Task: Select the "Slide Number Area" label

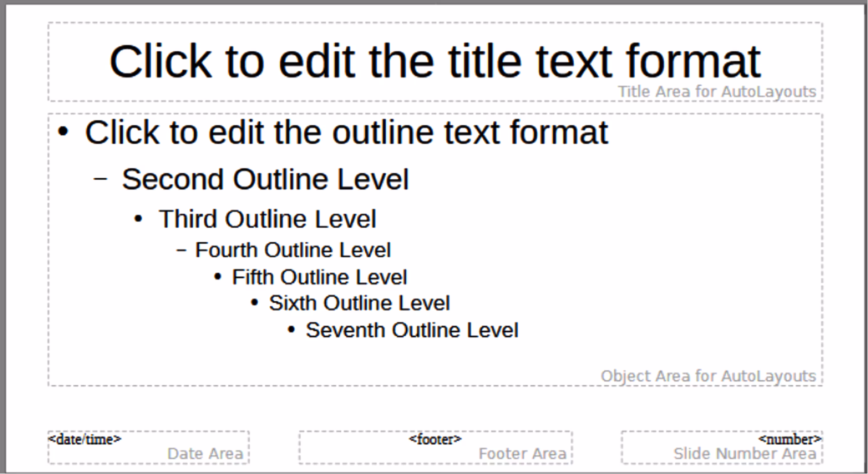Action: coord(745,453)
